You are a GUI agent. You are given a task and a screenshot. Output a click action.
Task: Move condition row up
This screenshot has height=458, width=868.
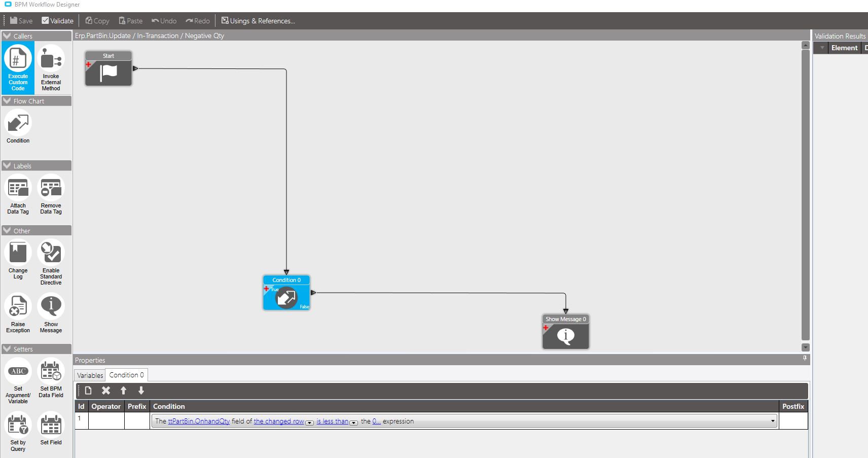[123, 391]
